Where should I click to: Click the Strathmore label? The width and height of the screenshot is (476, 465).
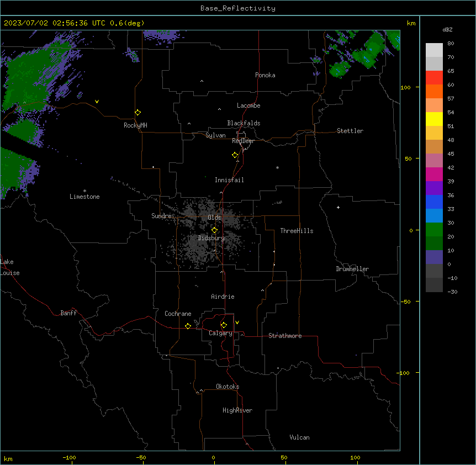pos(285,336)
